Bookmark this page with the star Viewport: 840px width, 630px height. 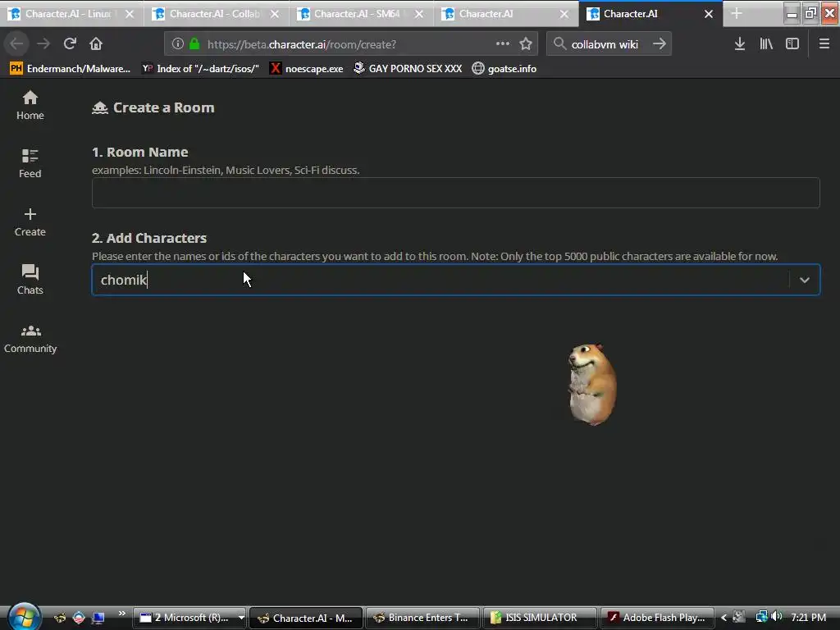(x=526, y=44)
